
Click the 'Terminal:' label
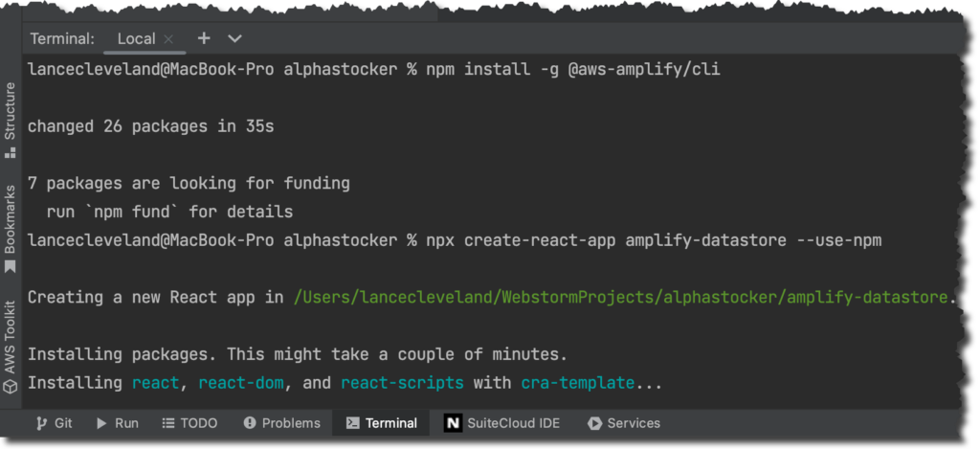[x=62, y=38]
